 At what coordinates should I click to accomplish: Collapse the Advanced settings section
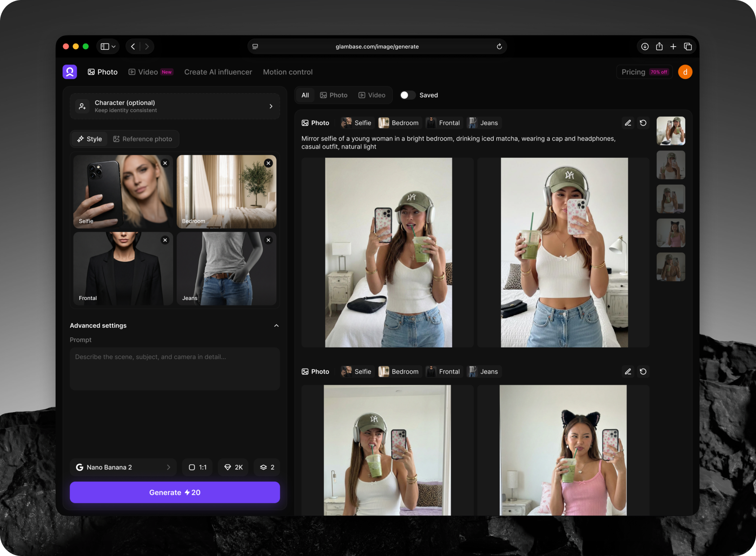pyautogui.click(x=276, y=326)
